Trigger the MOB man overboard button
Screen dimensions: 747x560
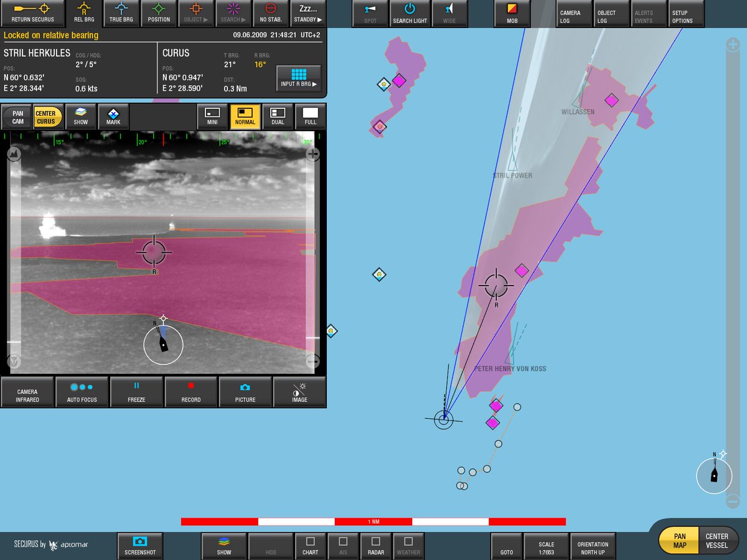click(512, 13)
